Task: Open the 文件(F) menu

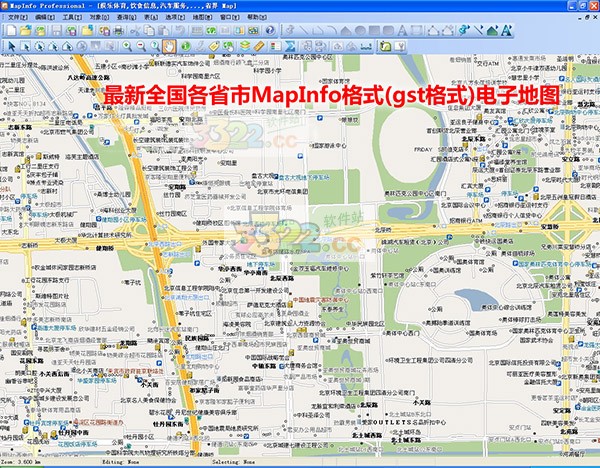Action: coord(18,17)
